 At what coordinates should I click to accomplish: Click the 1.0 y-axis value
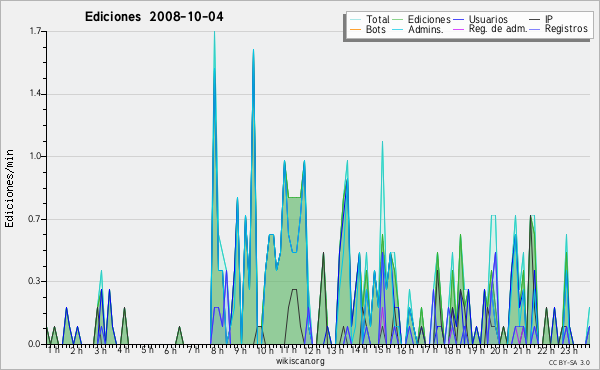click(35, 156)
